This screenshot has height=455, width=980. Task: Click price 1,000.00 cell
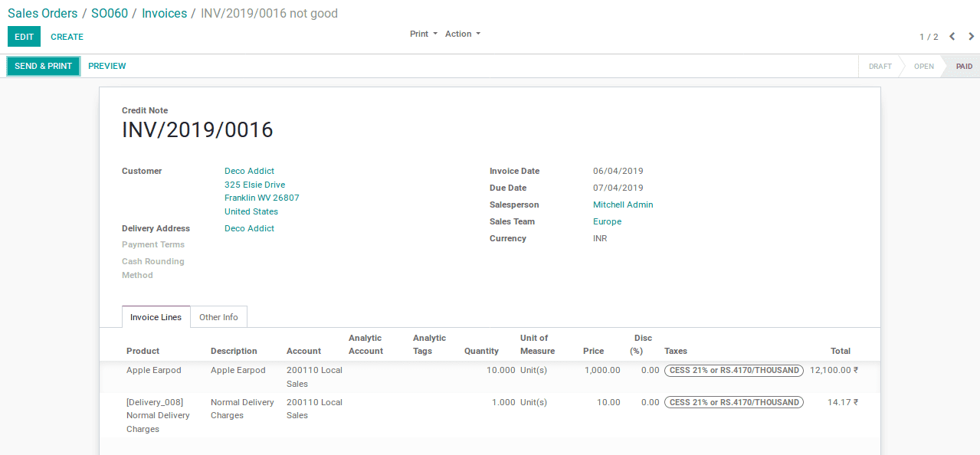coord(602,370)
